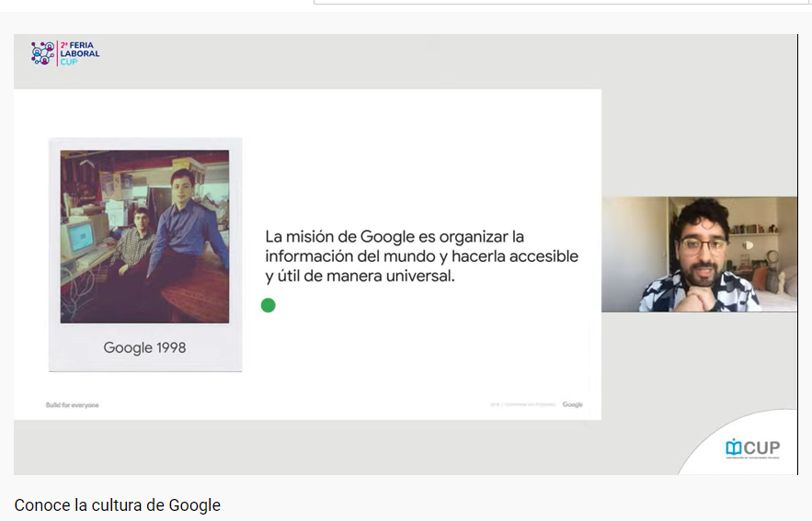This screenshot has width=812, height=521.
Task: Click the CUP lettering in the corner watermark
Action: [x=761, y=447]
